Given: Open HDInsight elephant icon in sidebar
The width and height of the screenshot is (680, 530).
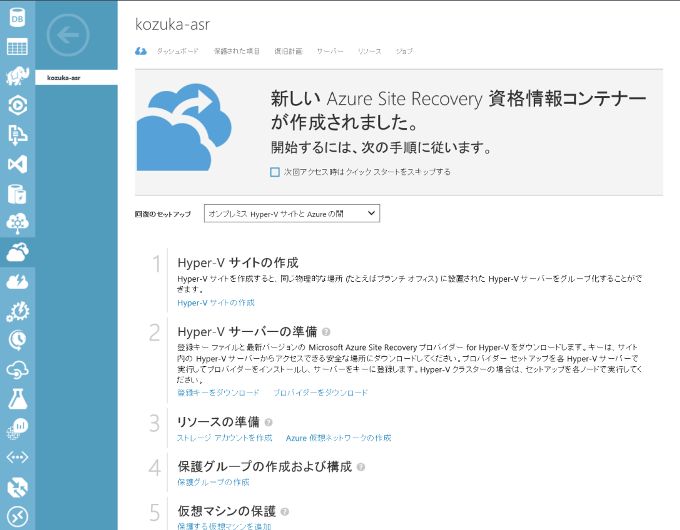Looking at the screenshot, I should coord(17,75).
